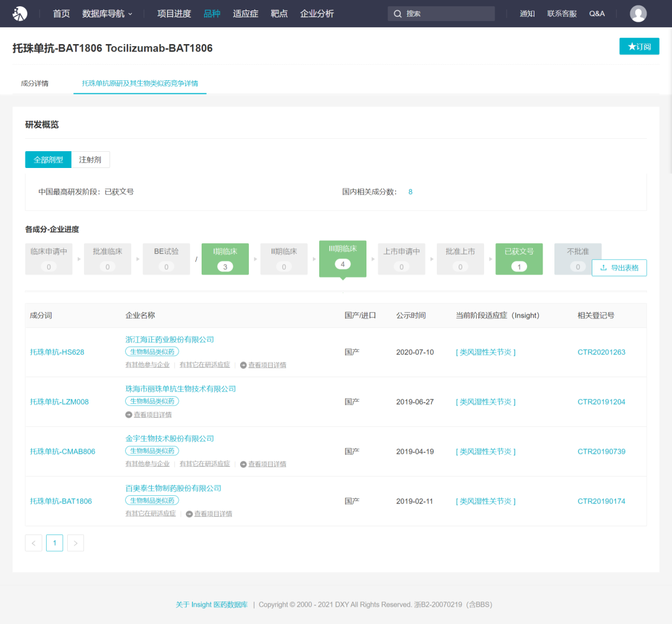Click 类风湿性关节炎 indication in HS628 row
672x624 pixels.
485,352
